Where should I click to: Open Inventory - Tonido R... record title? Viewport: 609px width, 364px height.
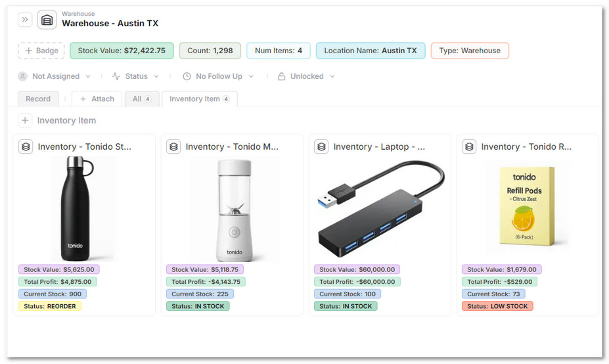tap(526, 147)
